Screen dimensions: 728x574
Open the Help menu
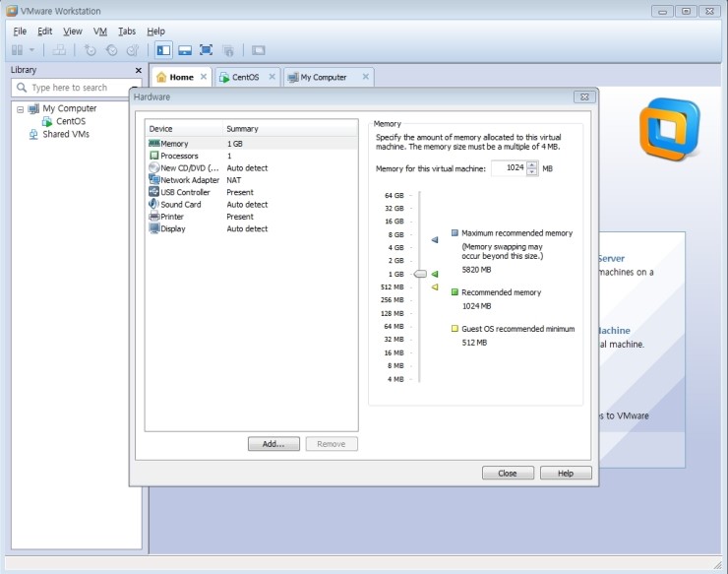pos(156,32)
